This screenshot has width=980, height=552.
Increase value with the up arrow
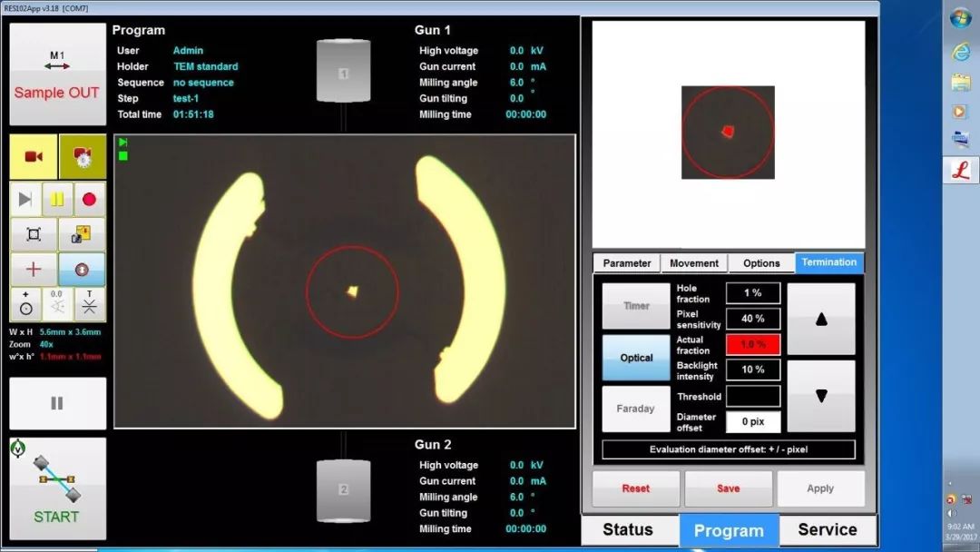(x=821, y=319)
